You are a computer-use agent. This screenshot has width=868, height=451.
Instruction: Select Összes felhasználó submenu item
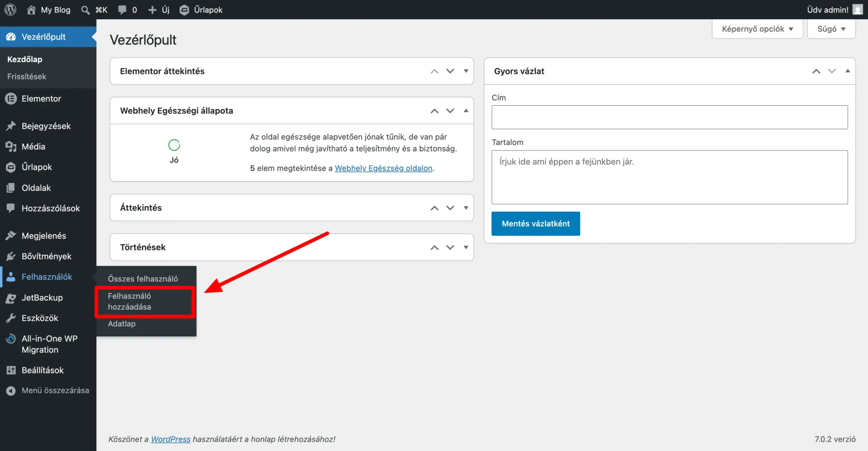[143, 279]
